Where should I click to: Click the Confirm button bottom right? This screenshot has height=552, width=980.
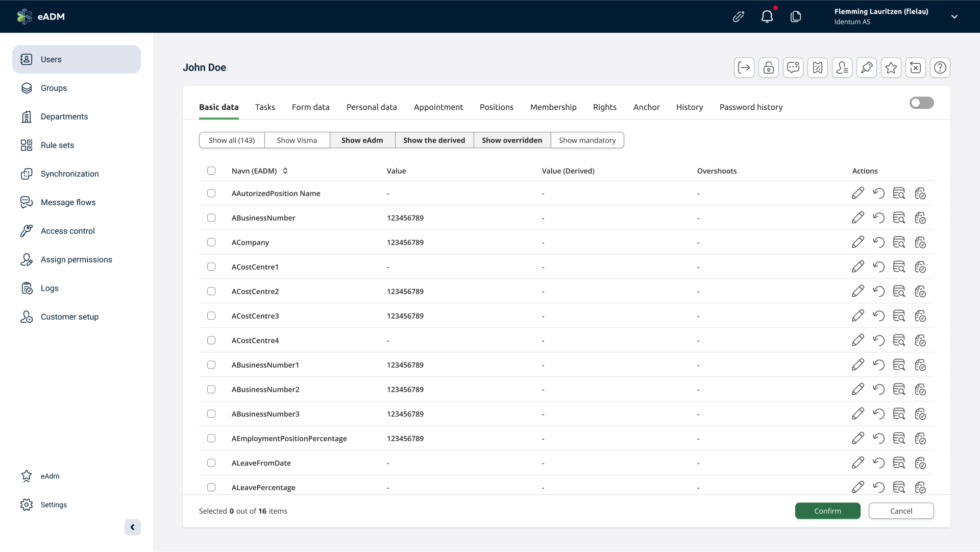tap(827, 511)
